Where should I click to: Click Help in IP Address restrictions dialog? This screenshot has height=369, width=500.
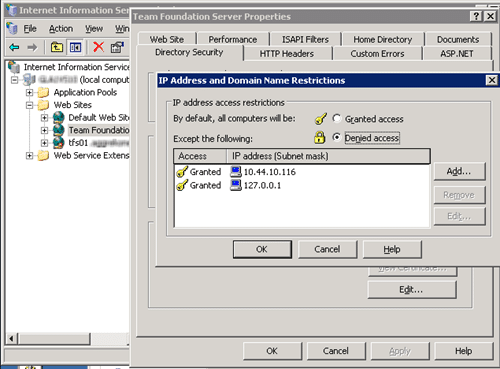tap(392, 249)
